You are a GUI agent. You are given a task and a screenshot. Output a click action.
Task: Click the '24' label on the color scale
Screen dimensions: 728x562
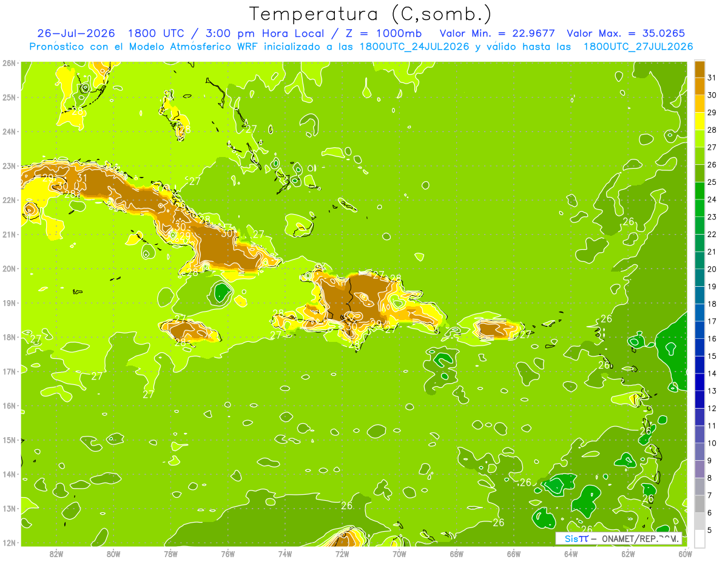pyautogui.click(x=712, y=199)
